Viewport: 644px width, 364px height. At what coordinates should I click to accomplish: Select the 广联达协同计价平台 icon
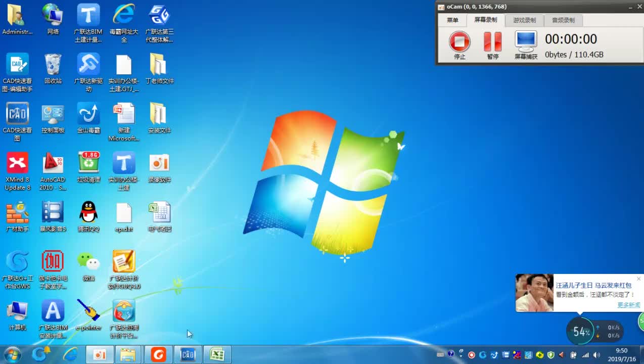pos(124,319)
